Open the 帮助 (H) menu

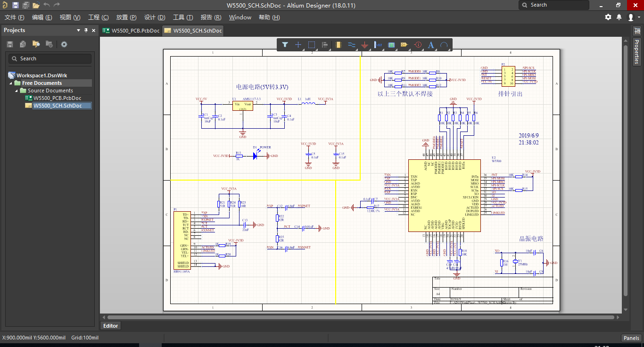269,17
